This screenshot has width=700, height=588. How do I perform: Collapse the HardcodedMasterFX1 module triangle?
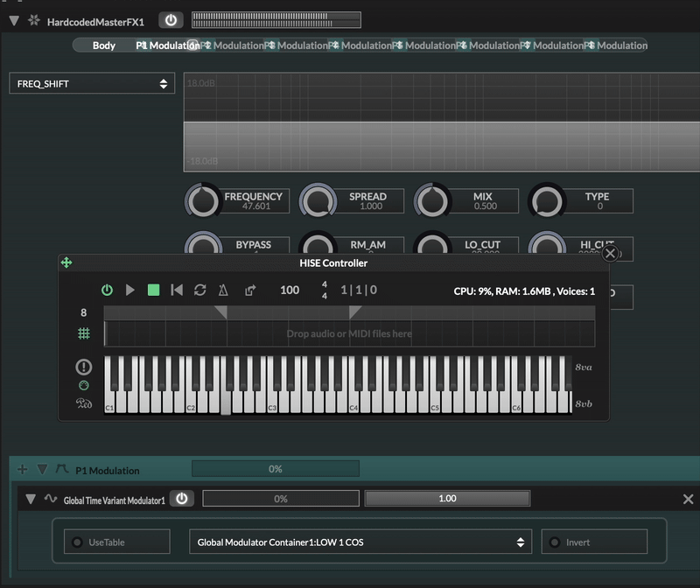13,20
